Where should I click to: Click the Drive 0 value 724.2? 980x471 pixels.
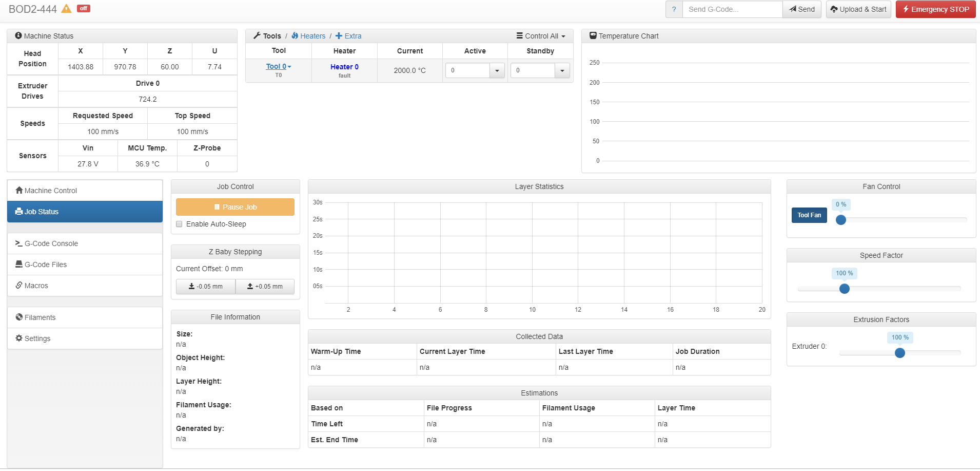[148, 99]
